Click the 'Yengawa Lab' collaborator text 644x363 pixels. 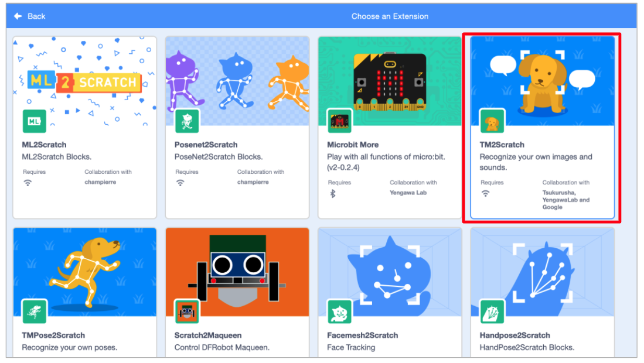408,193
